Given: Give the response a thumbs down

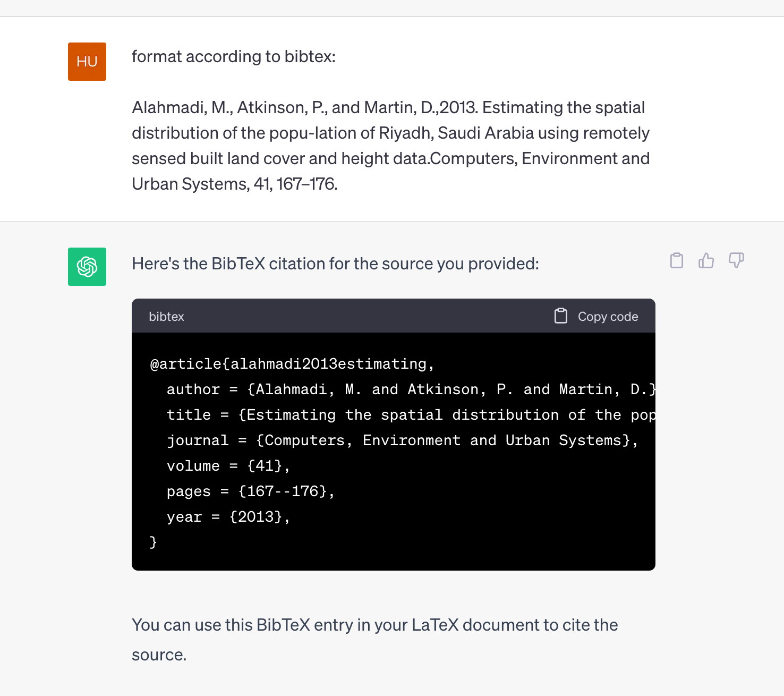Looking at the screenshot, I should 736,260.
